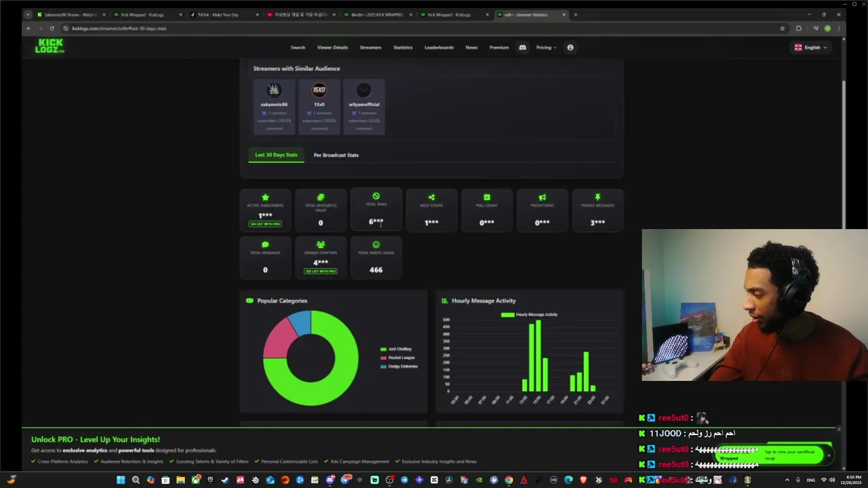Screen dimensions: 868x488
Task: Open browser extensions puzzle icon
Action: tap(799, 28)
